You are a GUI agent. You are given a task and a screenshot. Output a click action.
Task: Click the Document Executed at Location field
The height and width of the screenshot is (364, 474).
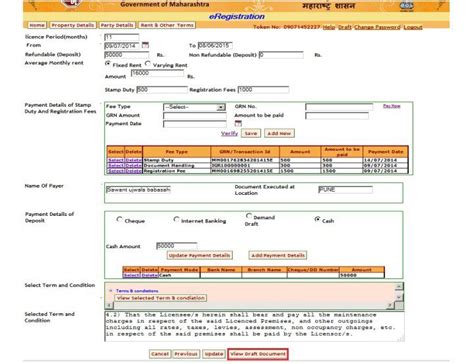click(345, 190)
